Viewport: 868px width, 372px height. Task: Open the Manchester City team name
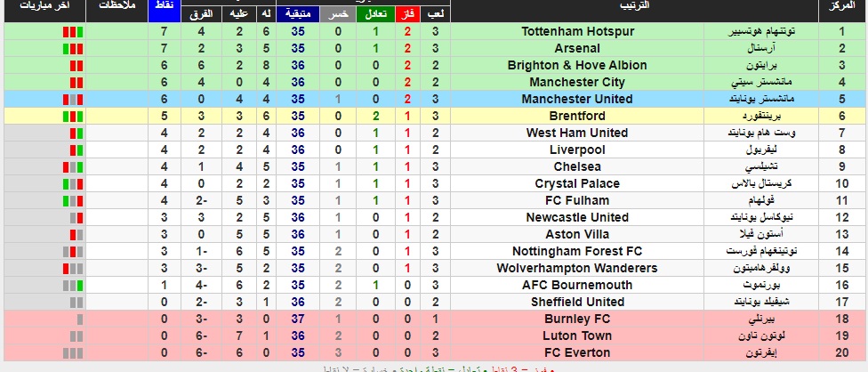pos(577,83)
